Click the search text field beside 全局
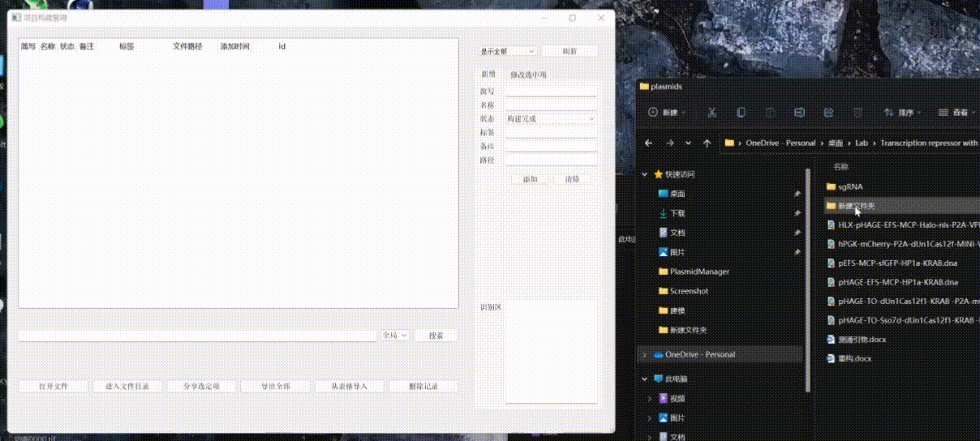 point(197,335)
